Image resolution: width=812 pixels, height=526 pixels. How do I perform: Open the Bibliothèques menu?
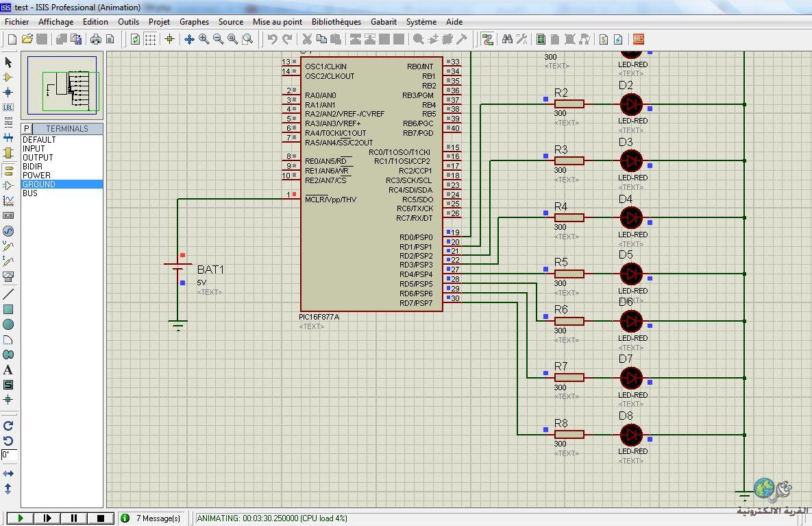click(x=336, y=22)
